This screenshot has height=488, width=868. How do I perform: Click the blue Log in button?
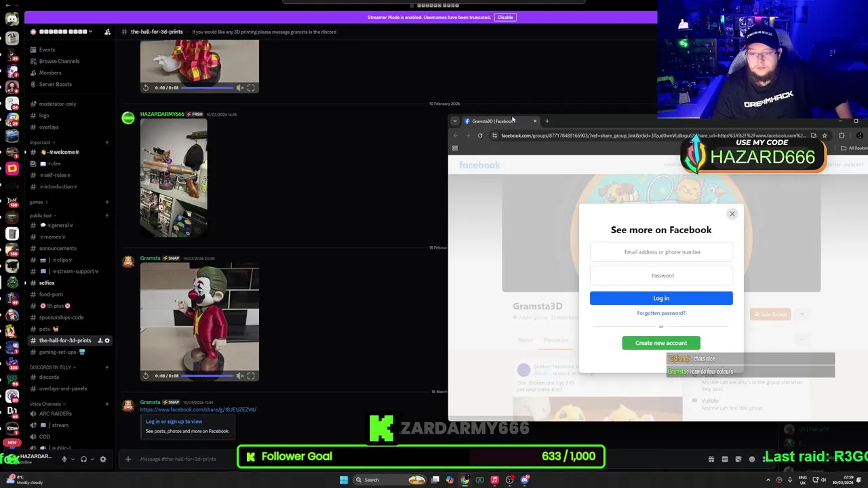(661, 298)
